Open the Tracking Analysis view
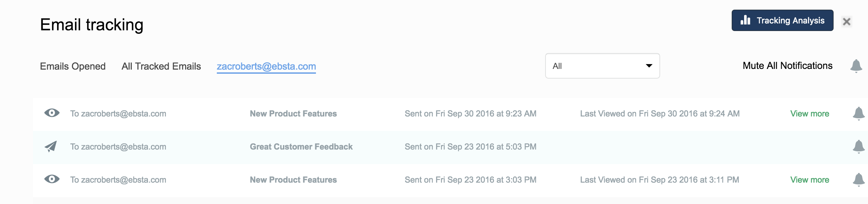This screenshot has width=868, height=204. tap(782, 20)
